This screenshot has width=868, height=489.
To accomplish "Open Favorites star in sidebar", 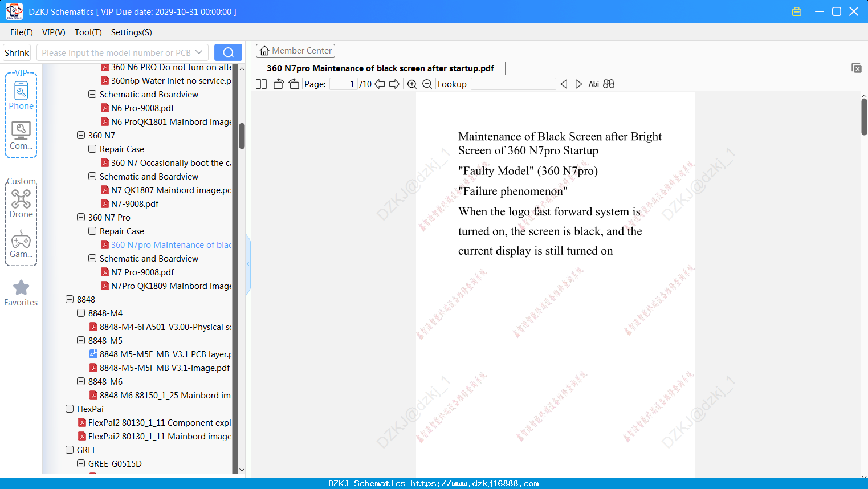I will pyautogui.click(x=21, y=293).
